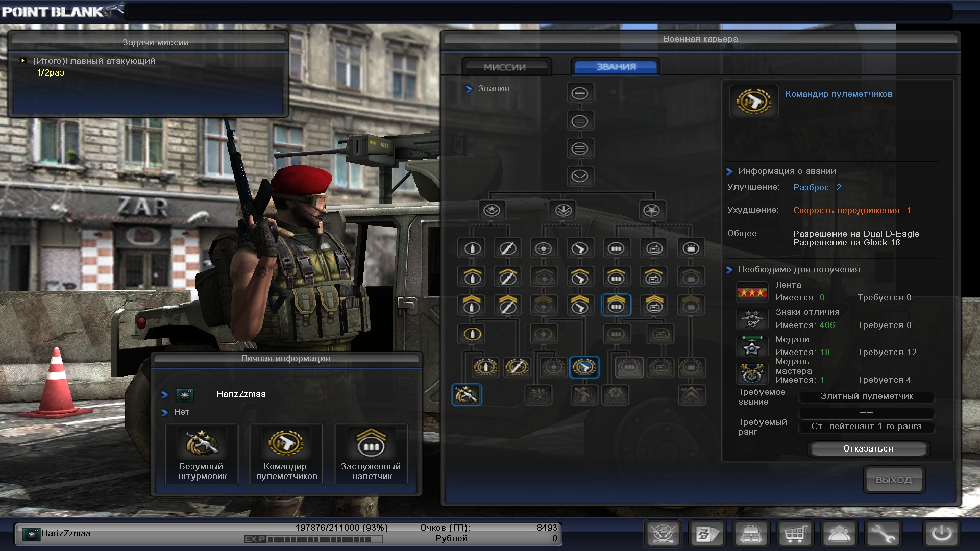Image resolution: width=980 pixels, height=551 pixels.
Task: Click the Элитный пулеметчик required title field
Action: (x=866, y=396)
